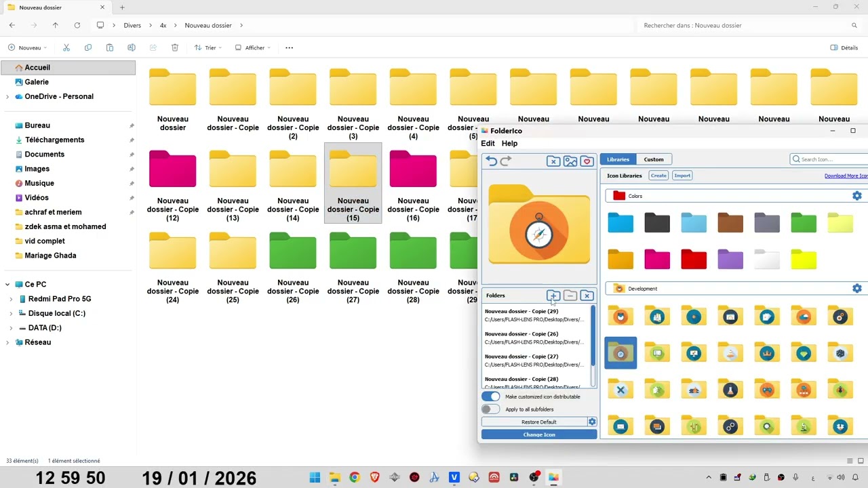868x488 pixels.
Task: Add current icon to favorites (heart)
Action: [587, 161]
